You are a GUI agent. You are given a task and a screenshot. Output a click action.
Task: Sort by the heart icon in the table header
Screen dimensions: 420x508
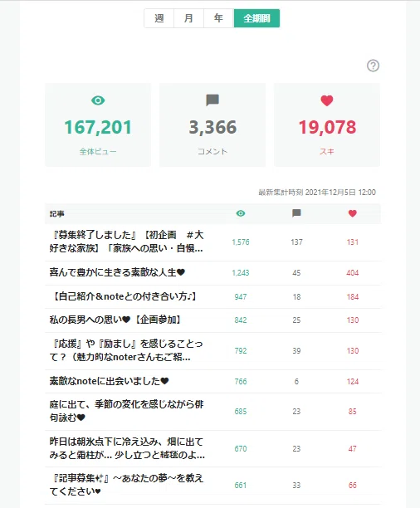coord(352,213)
